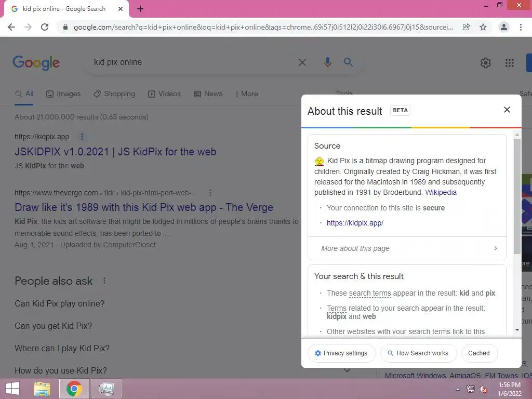
Task: Click the BETA badge
Action: (400, 110)
